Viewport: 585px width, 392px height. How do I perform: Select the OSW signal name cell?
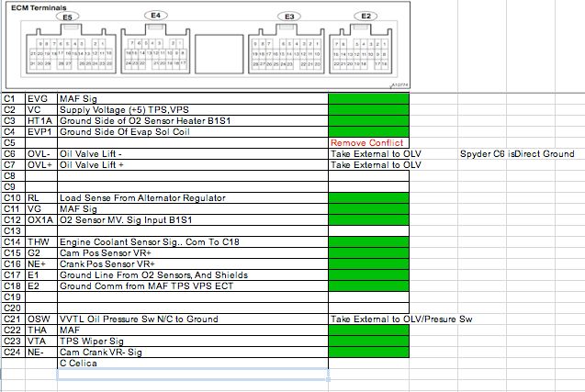click(41, 319)
